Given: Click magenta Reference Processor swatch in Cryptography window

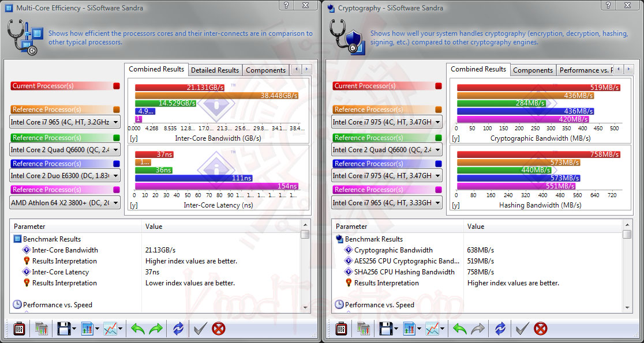Looking at the screenshot, I should click(x=439, y=190).
